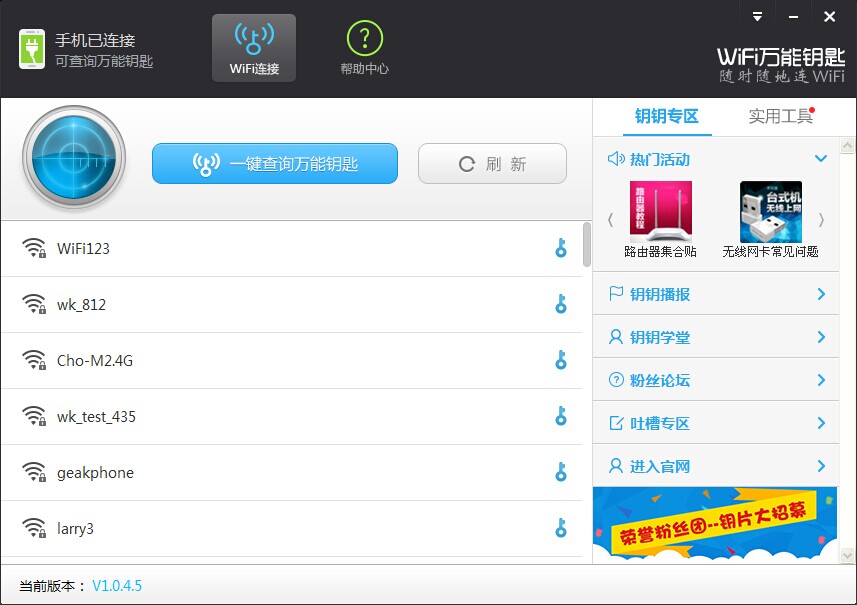Collapse the 热门活动 section chevron
The height and width of the screenshot is (605, 857).
820,159
